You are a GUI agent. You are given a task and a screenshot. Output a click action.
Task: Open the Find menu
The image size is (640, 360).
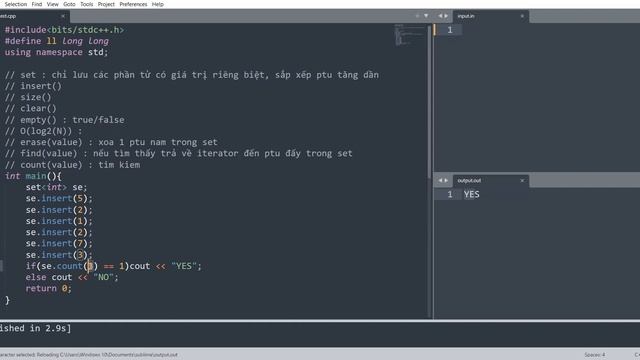tap(37, 4)
